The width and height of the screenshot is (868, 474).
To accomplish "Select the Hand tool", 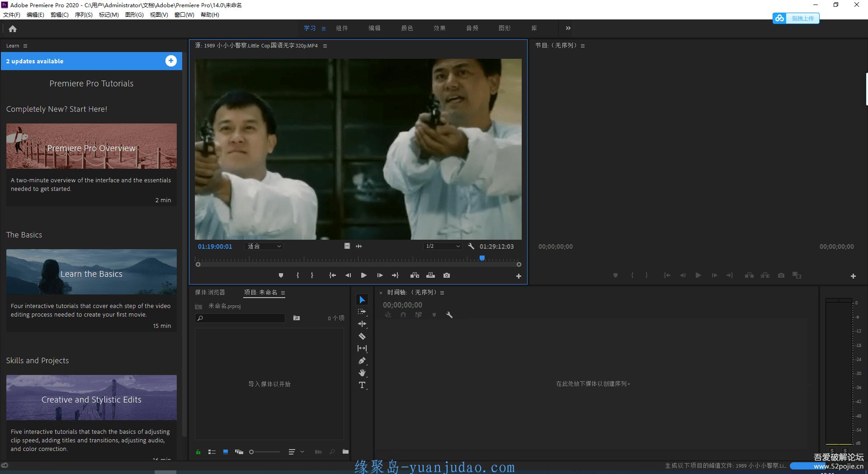I will tap(362, 373).
